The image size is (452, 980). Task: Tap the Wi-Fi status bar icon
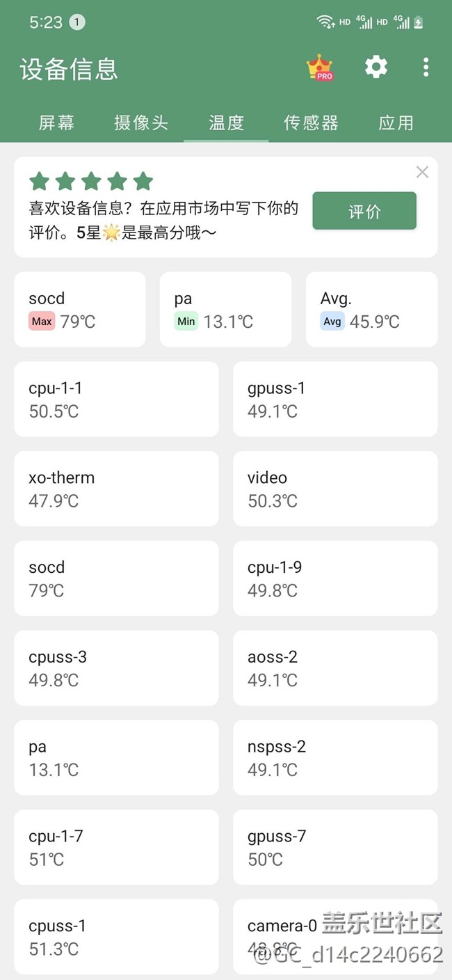coord(325,22)
